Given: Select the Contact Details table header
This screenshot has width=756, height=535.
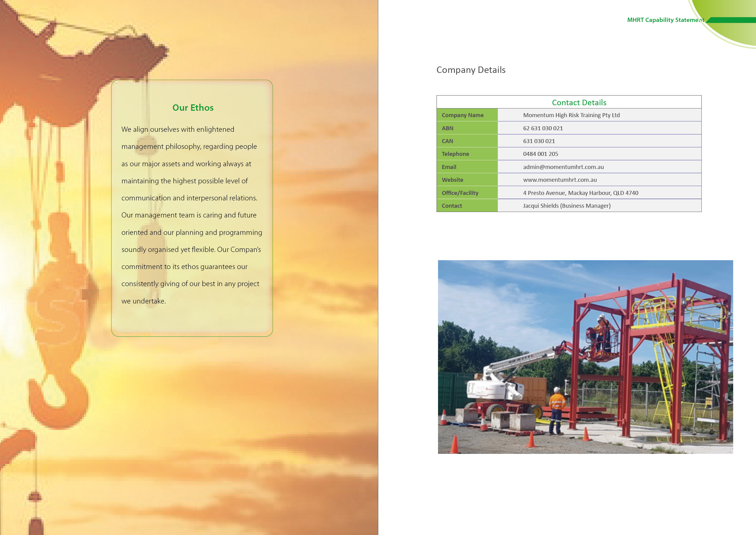Looking at the screenshot, I should point(579,102).
